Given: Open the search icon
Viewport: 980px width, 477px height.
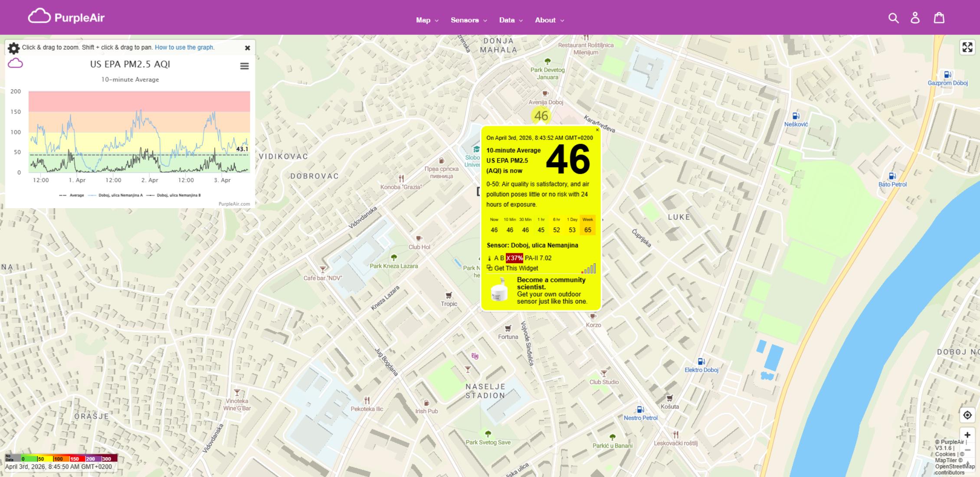Looking at the screenshot, I should pyautogui.click(x=893, y=18).
